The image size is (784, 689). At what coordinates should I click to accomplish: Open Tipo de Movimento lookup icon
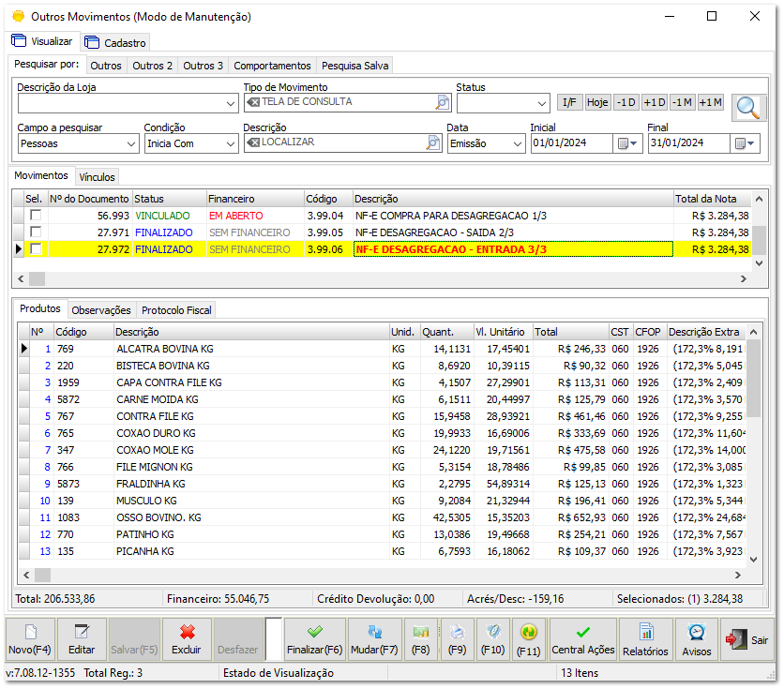(x=444, y=102)
